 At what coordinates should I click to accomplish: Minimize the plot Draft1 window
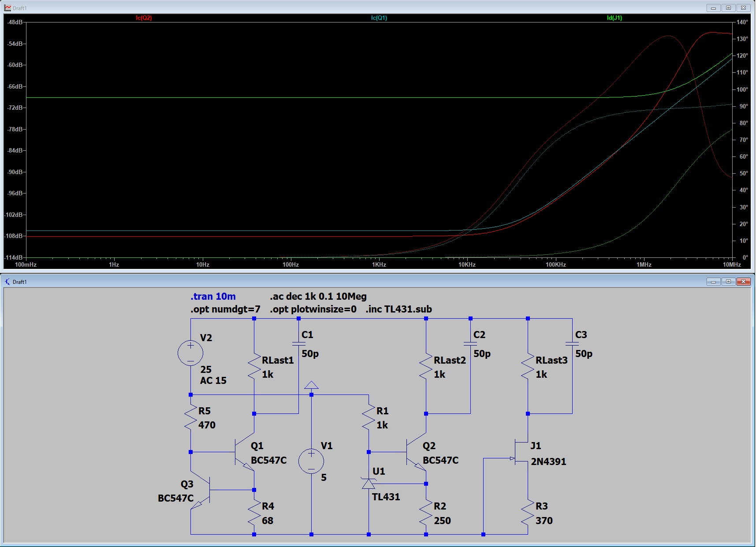713,8
